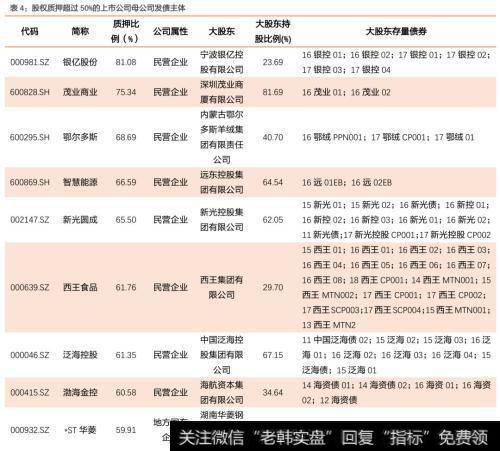Select stock code 000046.SZ
500x451 pixels.
coord(30,355)
